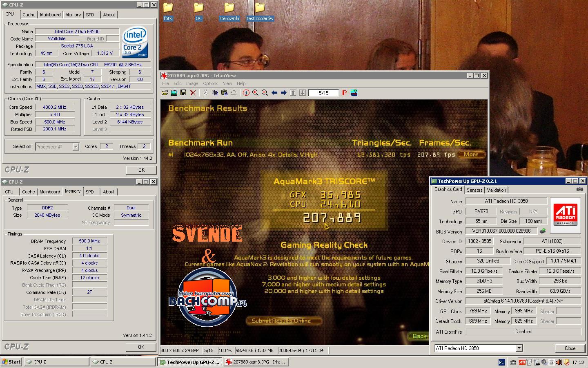
Task: Open a file with IrfanView's folder icon
Action: click(165, 93)
